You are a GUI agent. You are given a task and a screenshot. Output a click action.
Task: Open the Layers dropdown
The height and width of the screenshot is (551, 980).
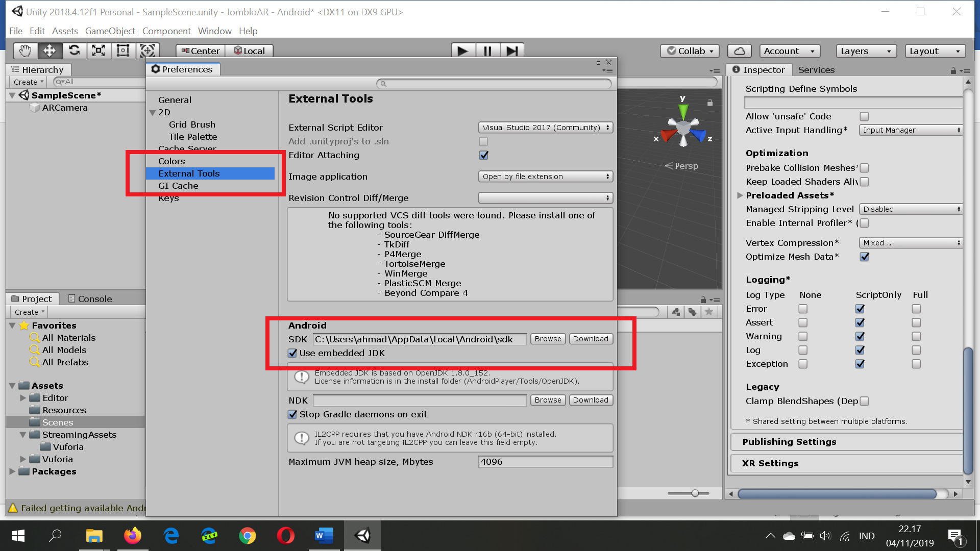pos(866,51)
